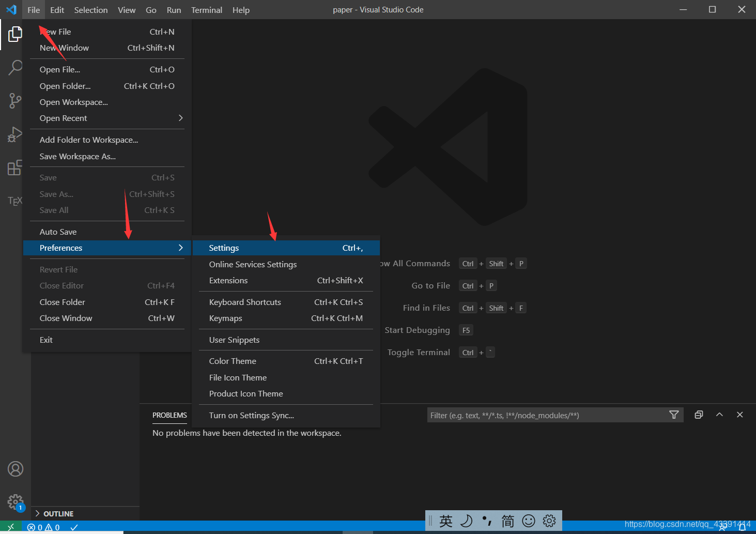Select File Icon Theme entry
This screenshot has height=534, width=756.
tap(286, 377)
